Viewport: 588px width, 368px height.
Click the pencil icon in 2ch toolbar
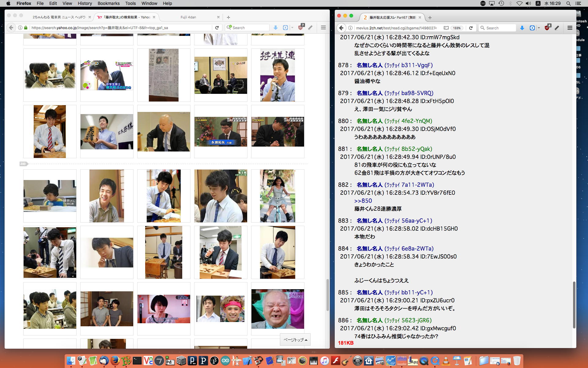point(557,28)
